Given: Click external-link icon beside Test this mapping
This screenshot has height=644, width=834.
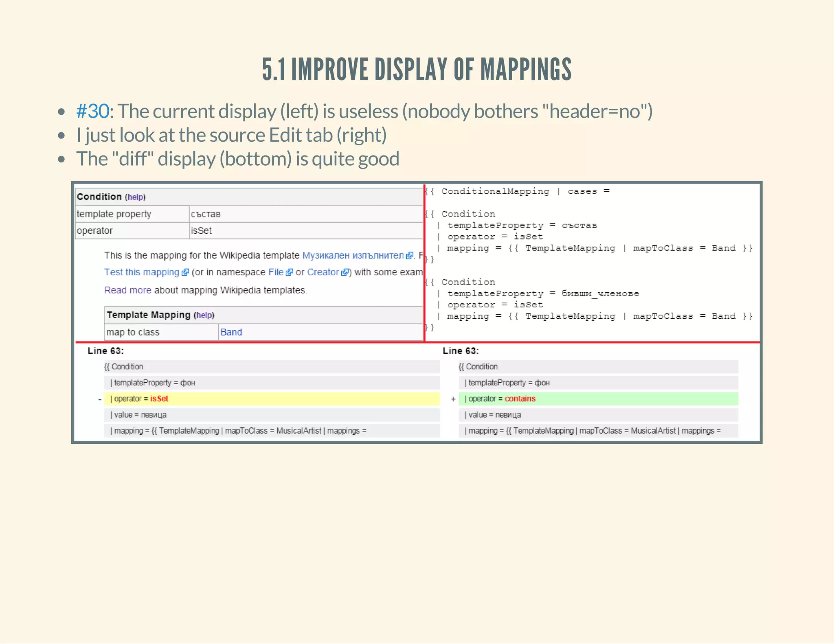Looking at the screenshot, I should [x=185, y=272].
